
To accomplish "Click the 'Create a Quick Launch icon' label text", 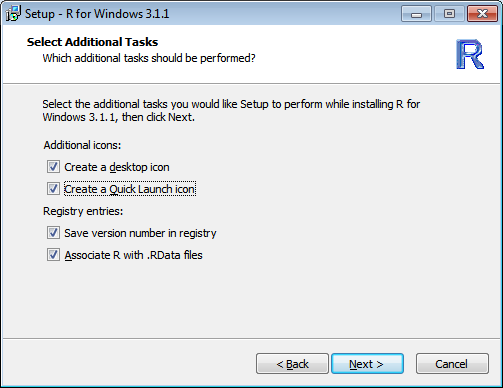I will click(130, 189).
